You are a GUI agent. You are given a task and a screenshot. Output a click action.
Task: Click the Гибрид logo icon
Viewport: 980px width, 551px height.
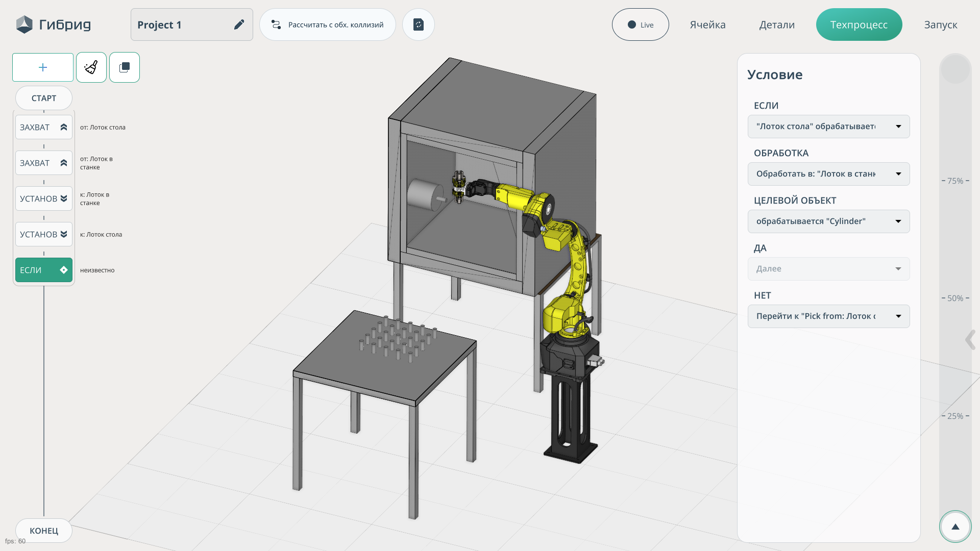click(x=24, y=24)
